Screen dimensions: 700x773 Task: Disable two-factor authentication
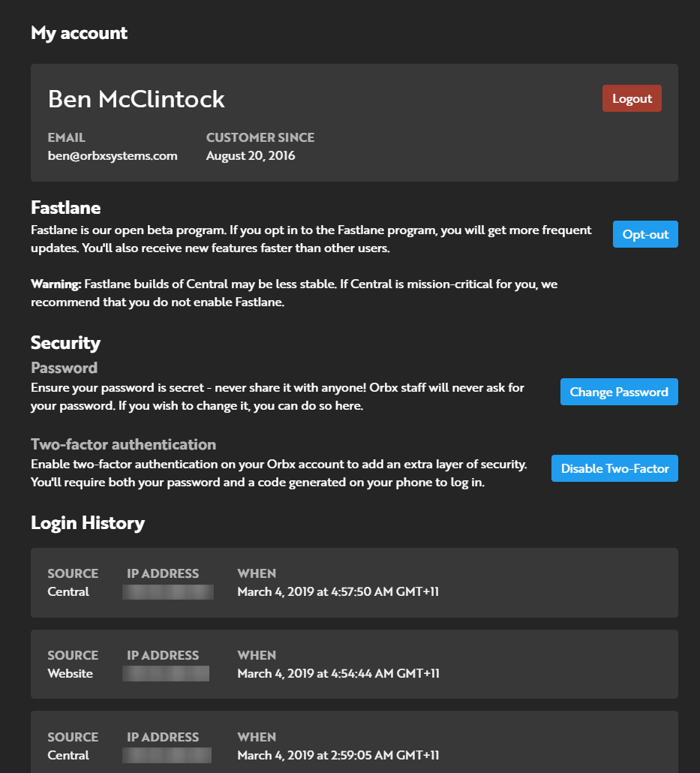pos(614,468)
